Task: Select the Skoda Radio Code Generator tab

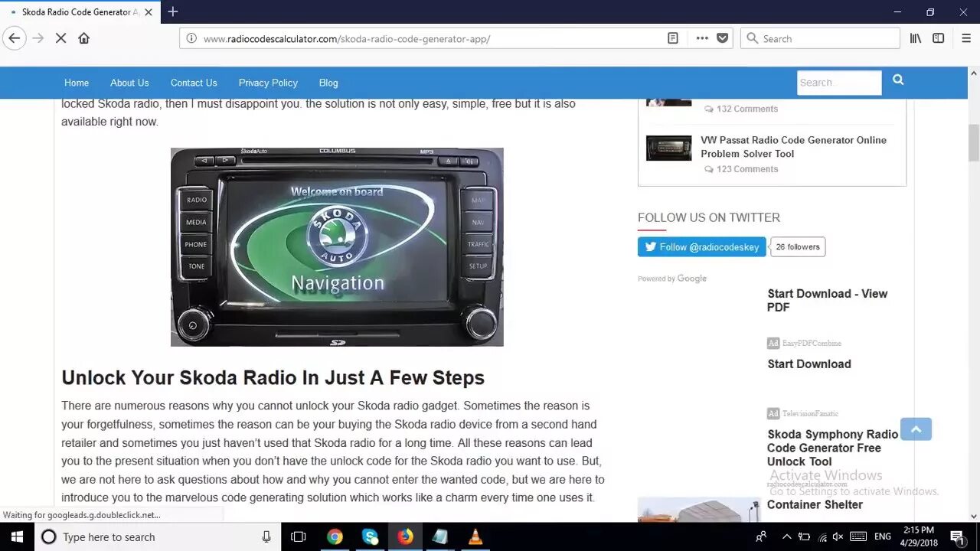Action: click(79, 12)
